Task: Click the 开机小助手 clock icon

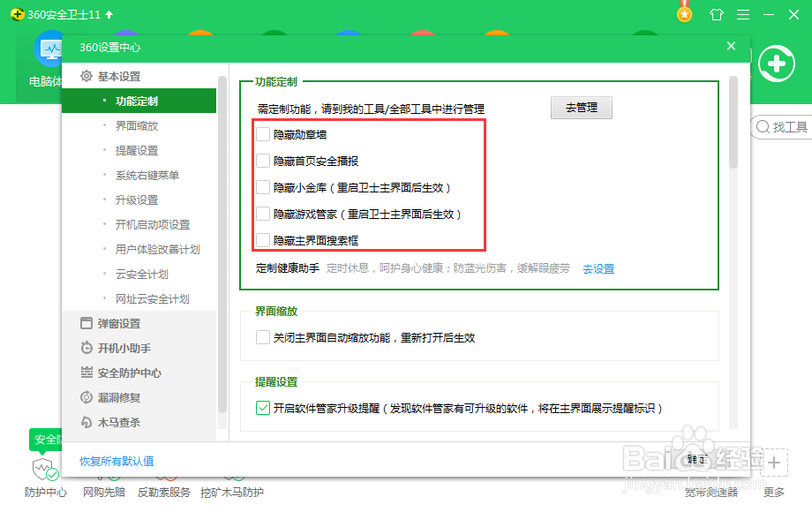Action: pyautogui.click(x=86, y=348)
